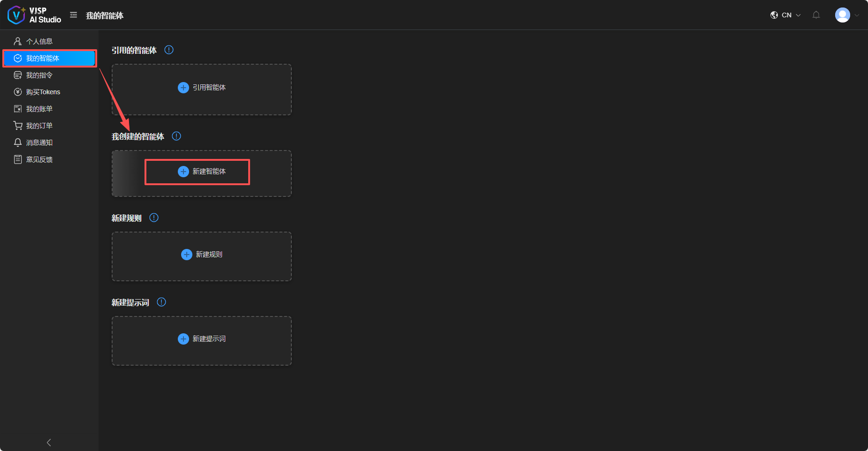Go to 购买Tokens page
Viewport: 868px width, 451px height.
pyautogui.click(x=43, y=92)
